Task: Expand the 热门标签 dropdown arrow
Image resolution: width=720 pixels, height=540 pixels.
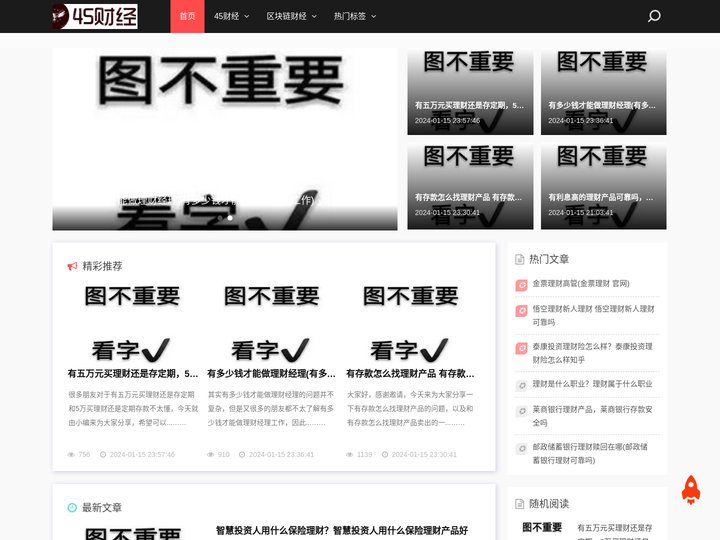Action: (x=373, y=17)
